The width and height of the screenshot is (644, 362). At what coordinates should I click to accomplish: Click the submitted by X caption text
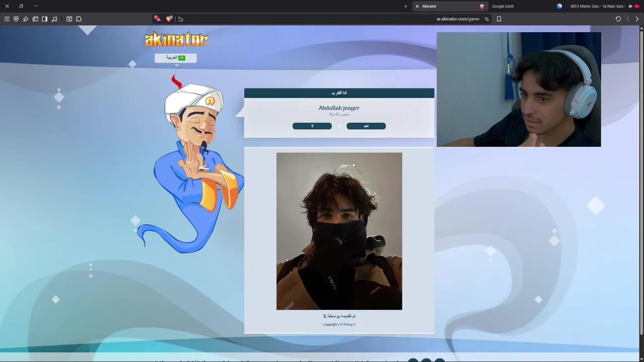(x=339, y=316)
